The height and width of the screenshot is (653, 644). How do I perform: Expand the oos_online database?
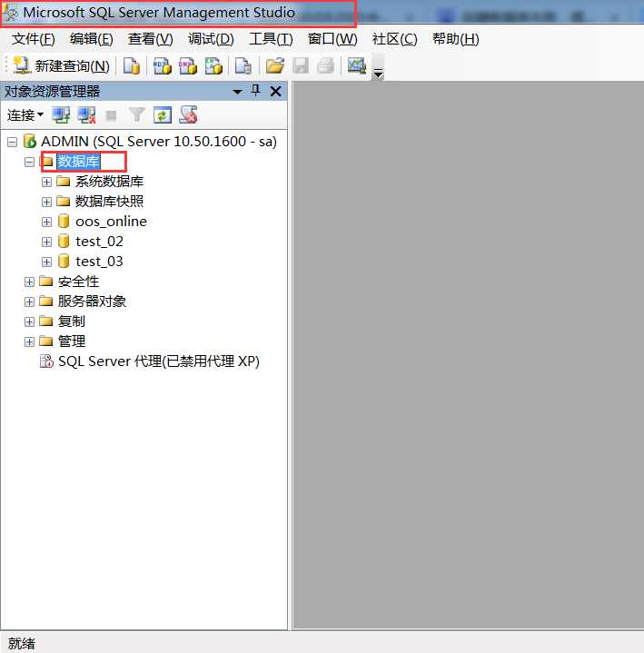[x=46, y=222]
